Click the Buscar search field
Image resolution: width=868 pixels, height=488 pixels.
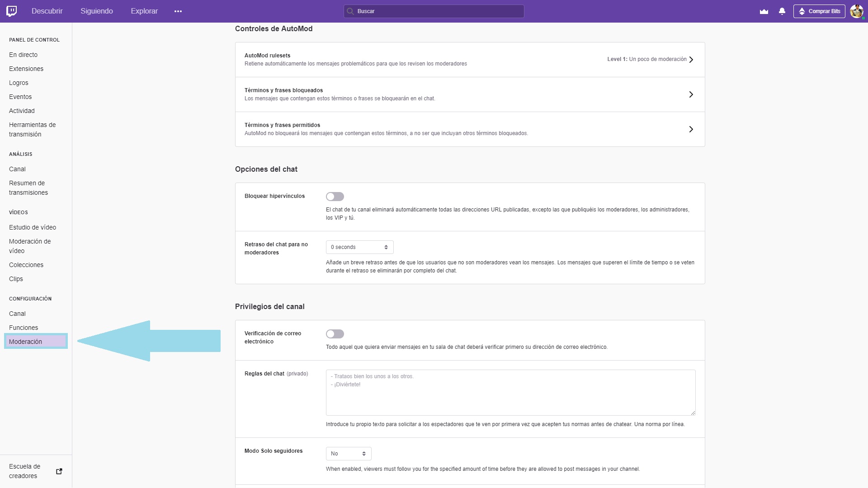434,11
